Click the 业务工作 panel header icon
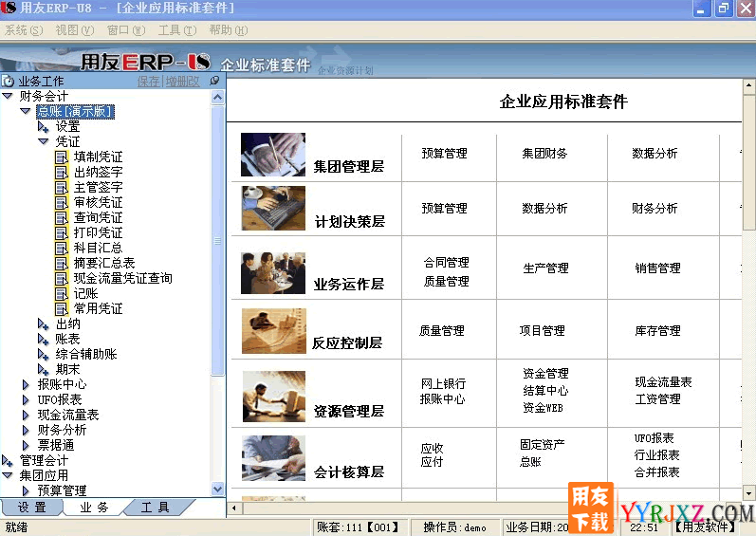Viewport: 756px width, 536px height. [x=9, y=81]
